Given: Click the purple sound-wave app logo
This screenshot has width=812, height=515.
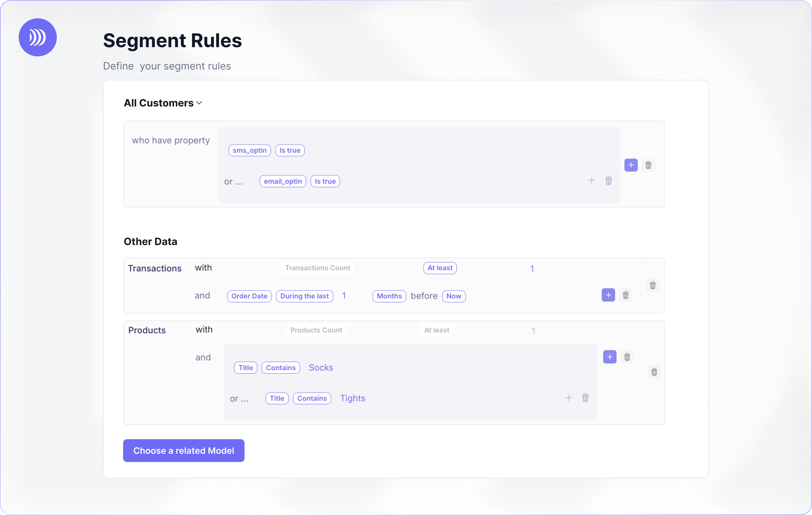Looking at the screenshot, I should [38, 38].
